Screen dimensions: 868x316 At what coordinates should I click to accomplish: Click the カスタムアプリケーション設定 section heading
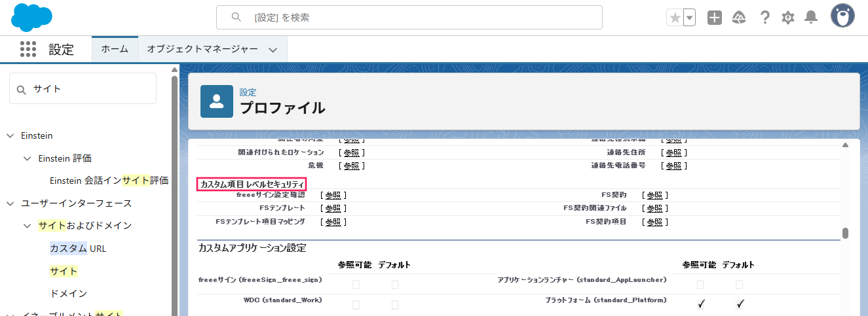pyautogui.click(x=252, y=248)
